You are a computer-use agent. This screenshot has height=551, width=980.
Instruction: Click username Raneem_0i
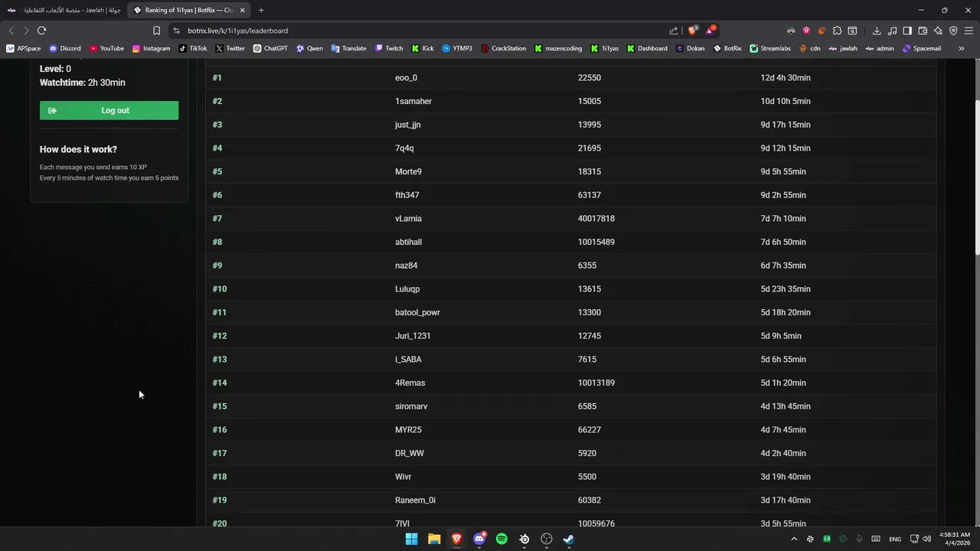pyautogui.click(x=415, y=500)
